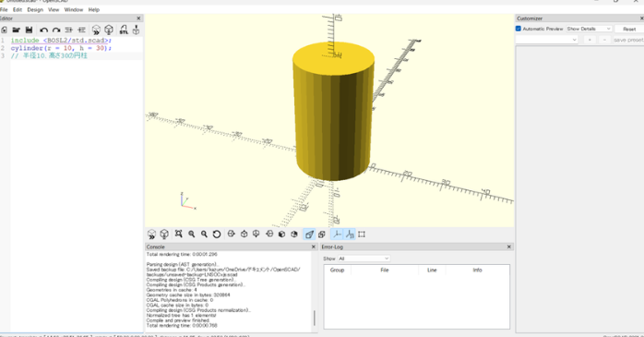Screen dimensions: 644x337
Task: Sort Error-Log by Info column
Action: (477, 270)
